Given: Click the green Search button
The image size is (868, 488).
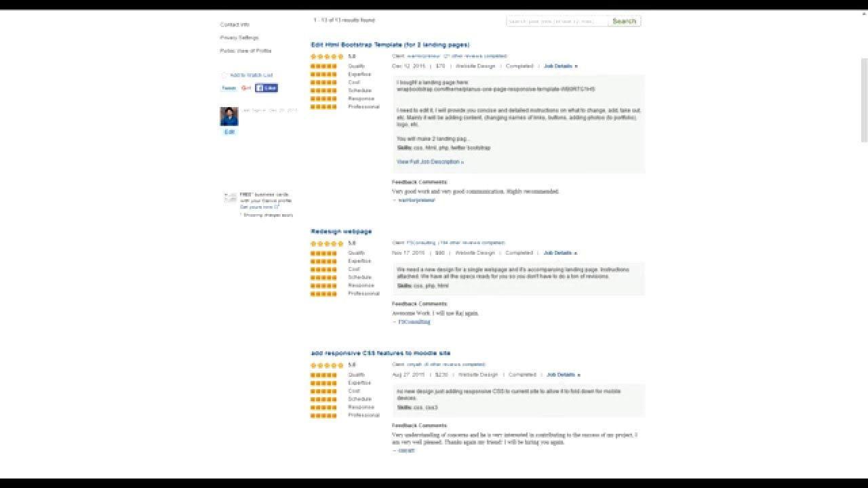Looking at the screenshot, I should pos(625,21).
